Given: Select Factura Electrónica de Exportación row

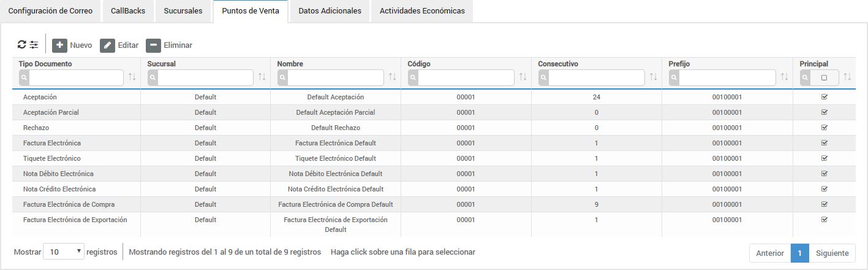Looking at the screenshot, I should (434, 225).
